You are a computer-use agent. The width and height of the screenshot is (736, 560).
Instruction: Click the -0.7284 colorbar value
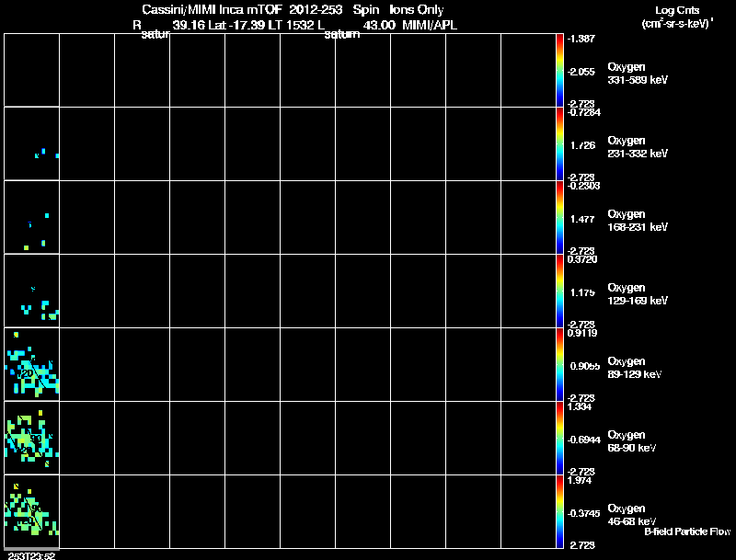(x=584, y=112)
